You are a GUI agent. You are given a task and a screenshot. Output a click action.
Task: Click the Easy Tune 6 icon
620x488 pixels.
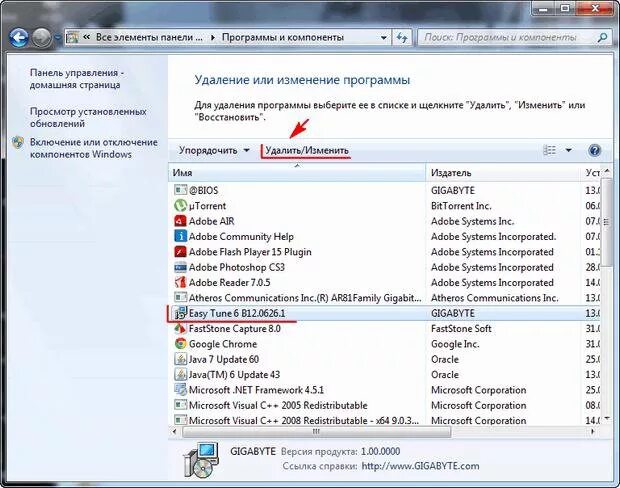click(x=180, y=313)
